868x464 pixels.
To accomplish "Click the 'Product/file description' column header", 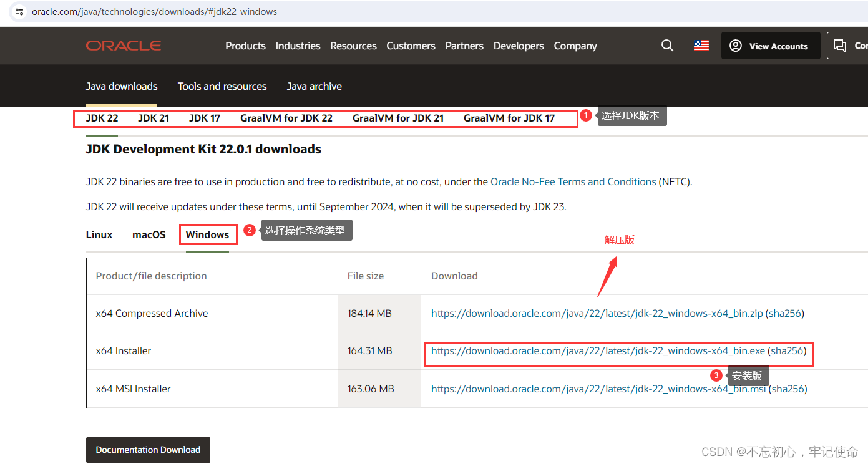I will pos(151,276).
